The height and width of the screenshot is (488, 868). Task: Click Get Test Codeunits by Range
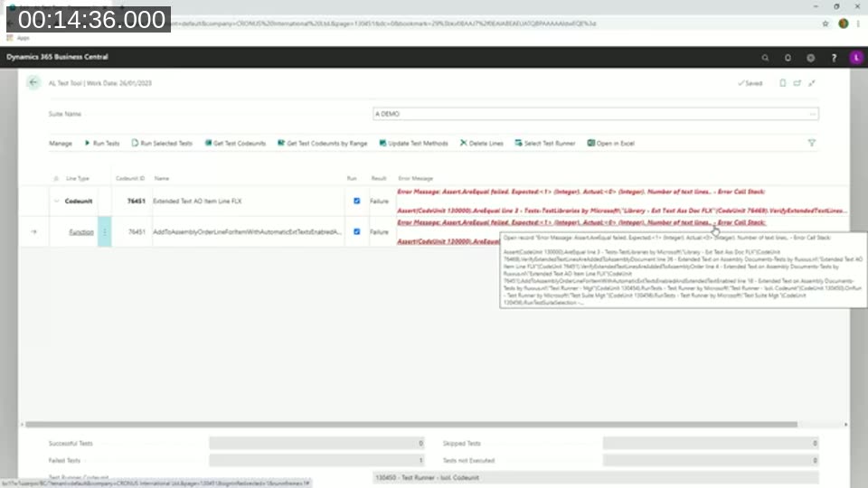(x=322, y=144)
